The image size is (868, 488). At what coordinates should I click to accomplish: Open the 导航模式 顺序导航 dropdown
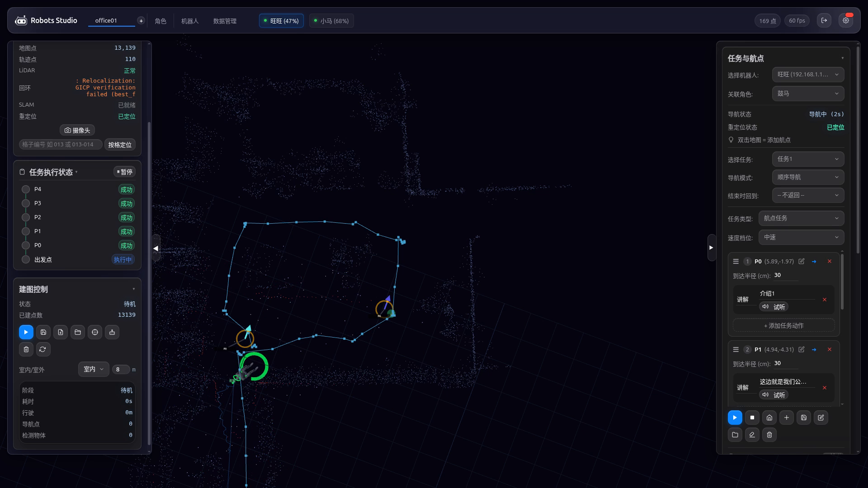tap(808, 177)
